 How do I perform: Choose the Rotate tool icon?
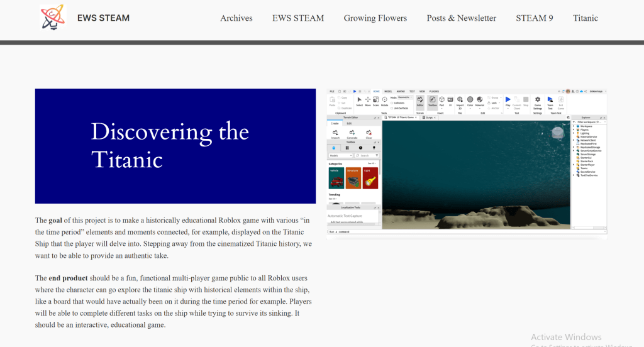[x=384, y=100]
